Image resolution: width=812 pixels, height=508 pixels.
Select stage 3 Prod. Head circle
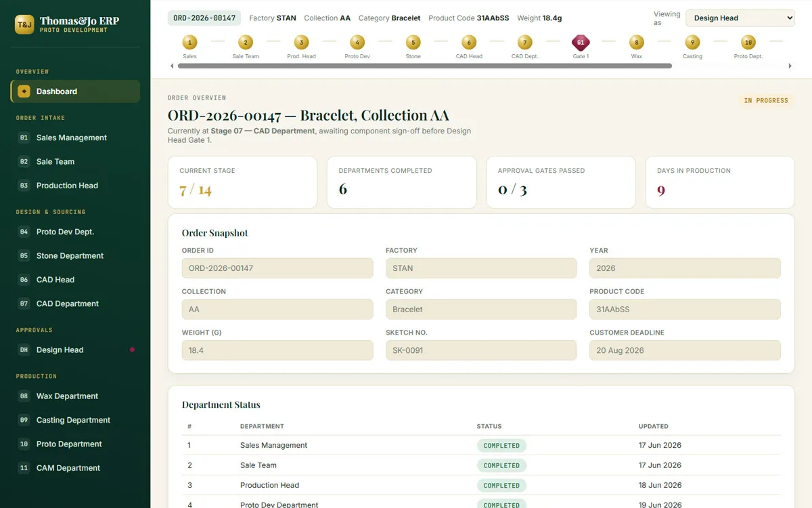tap(301, 42)
